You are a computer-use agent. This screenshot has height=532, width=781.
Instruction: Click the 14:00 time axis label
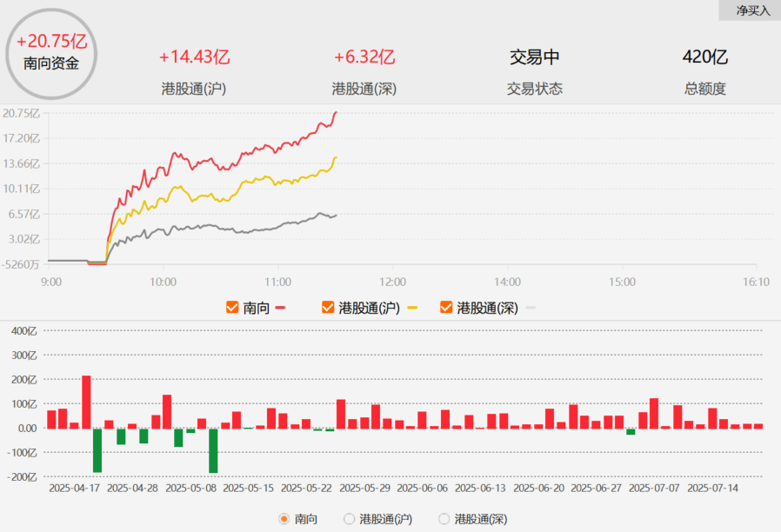(507, 283)
